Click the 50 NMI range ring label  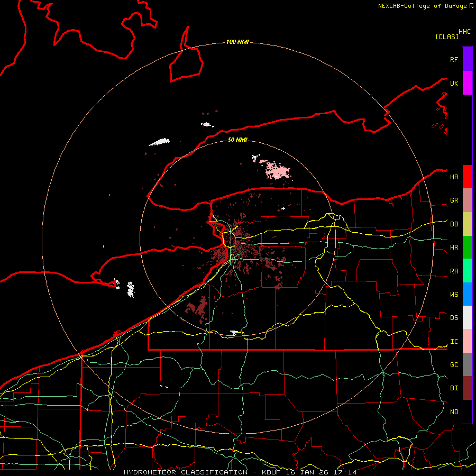pyautogui.click(x=237, y=140)
